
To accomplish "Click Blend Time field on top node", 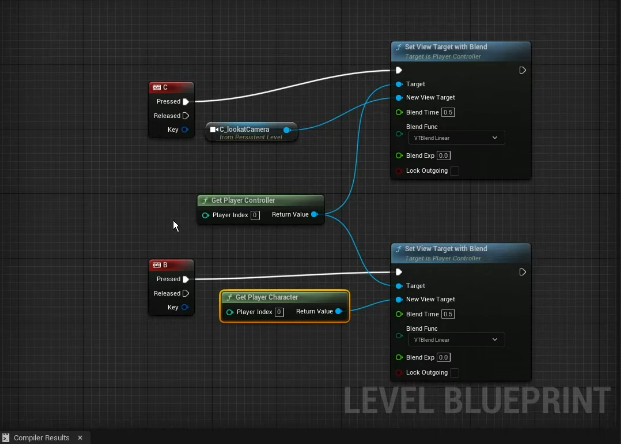I will [x=447, y=112].
